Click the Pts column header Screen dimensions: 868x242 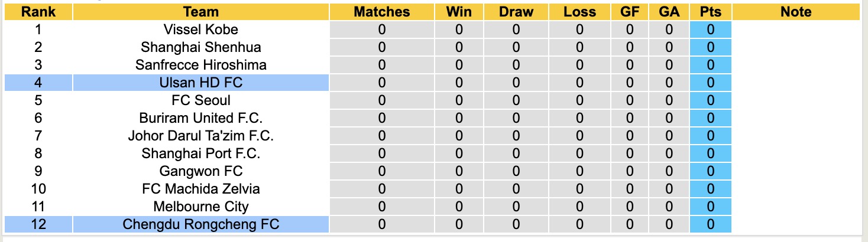point(710,12)
